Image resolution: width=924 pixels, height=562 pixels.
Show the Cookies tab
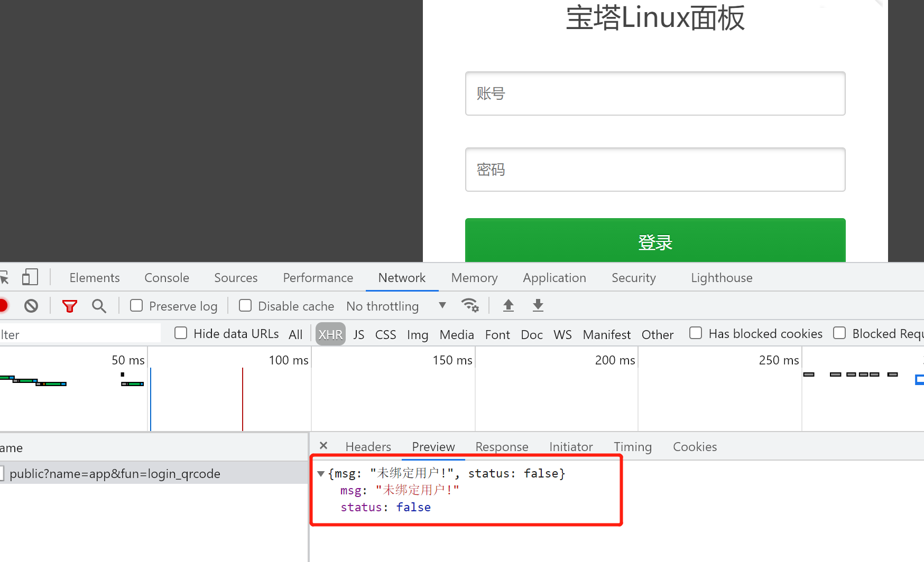coord(695,447)
